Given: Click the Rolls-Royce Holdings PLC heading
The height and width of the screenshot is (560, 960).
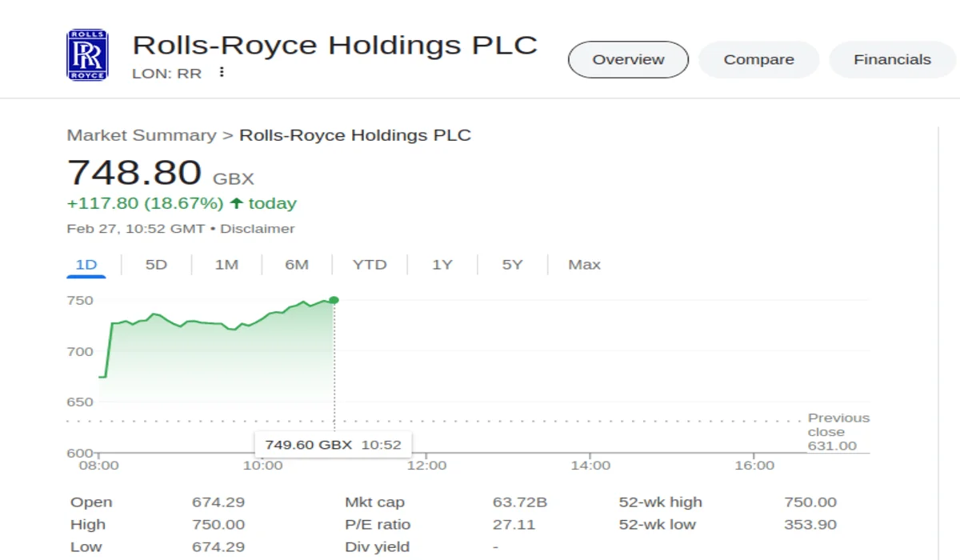Looking at the screenshot, I should click(334, 45).
